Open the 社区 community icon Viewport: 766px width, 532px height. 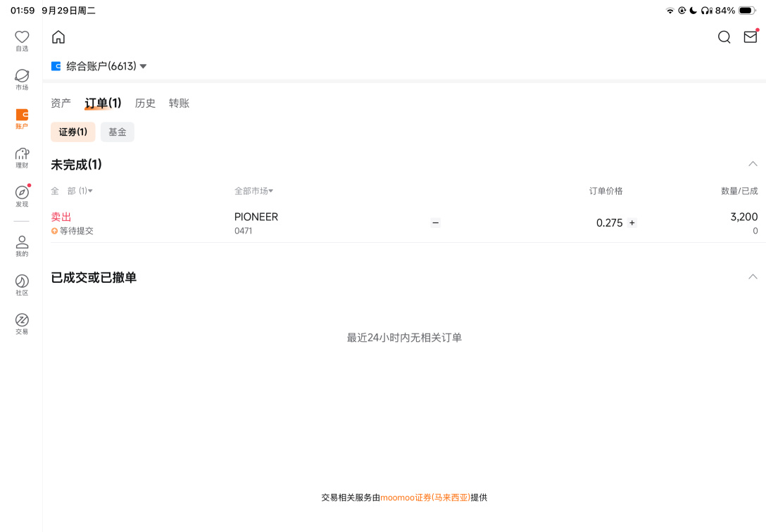pos(22,285)
